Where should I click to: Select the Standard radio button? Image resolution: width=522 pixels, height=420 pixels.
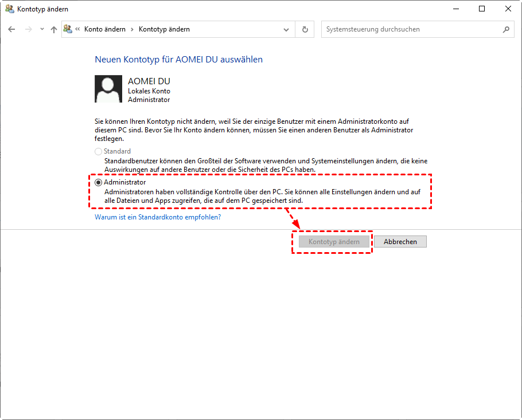98,152
